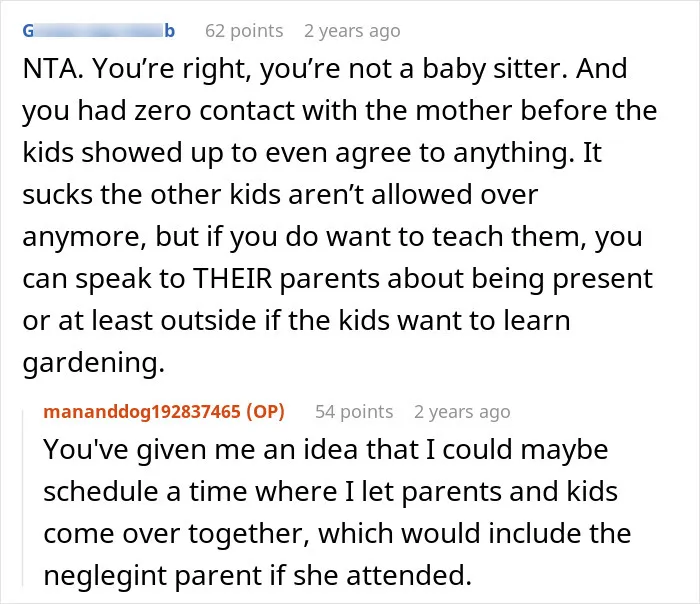This screenshot has height=604, width=700.
Task: Click the word 'gardening.' ending the comment
Action: tap(94, 362)
